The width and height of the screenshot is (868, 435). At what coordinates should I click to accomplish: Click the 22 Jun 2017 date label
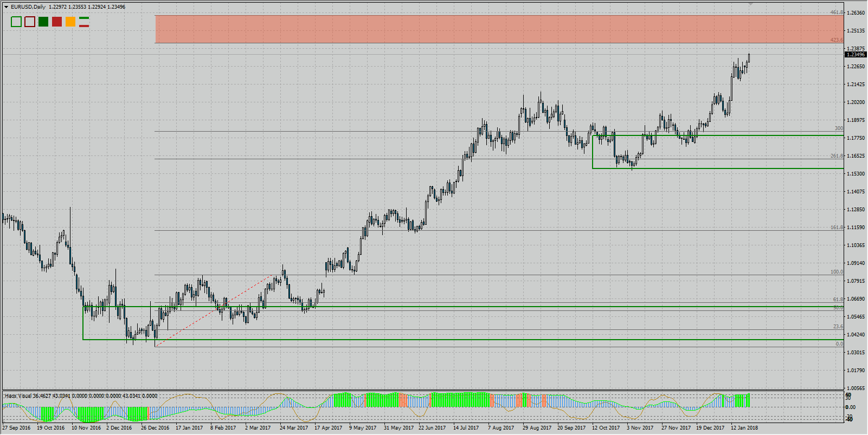432,428
